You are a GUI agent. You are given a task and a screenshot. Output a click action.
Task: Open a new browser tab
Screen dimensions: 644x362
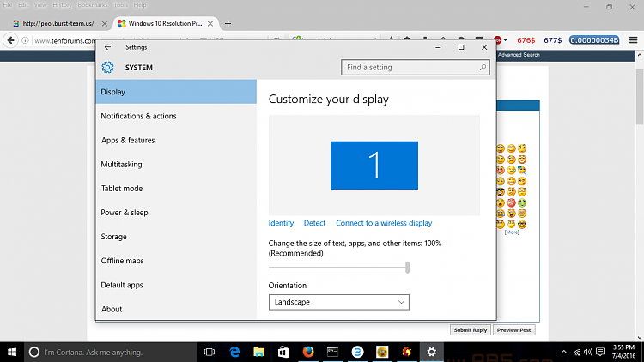[x=228, y=24]
